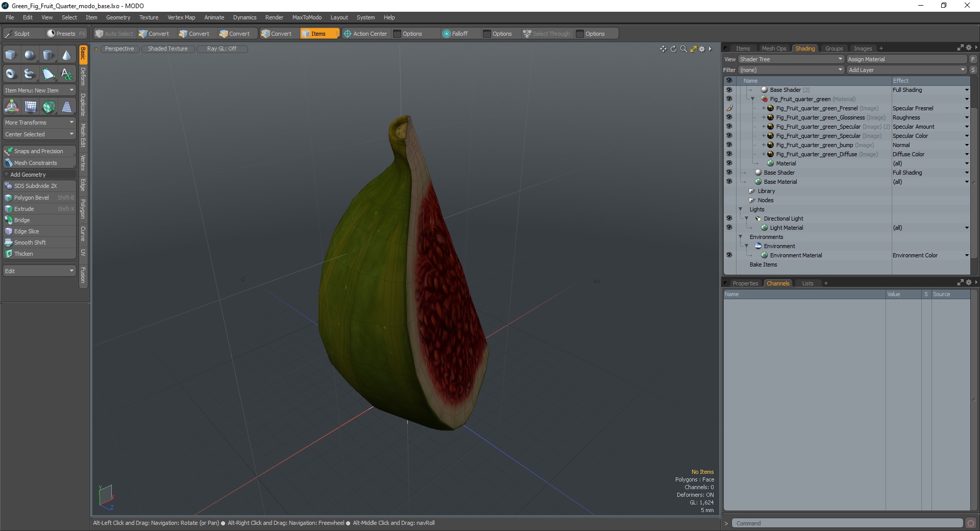This screenshot has width=980, height=531.
Task: Click the Ray GL: Off toggle
Action: (222, 49)
